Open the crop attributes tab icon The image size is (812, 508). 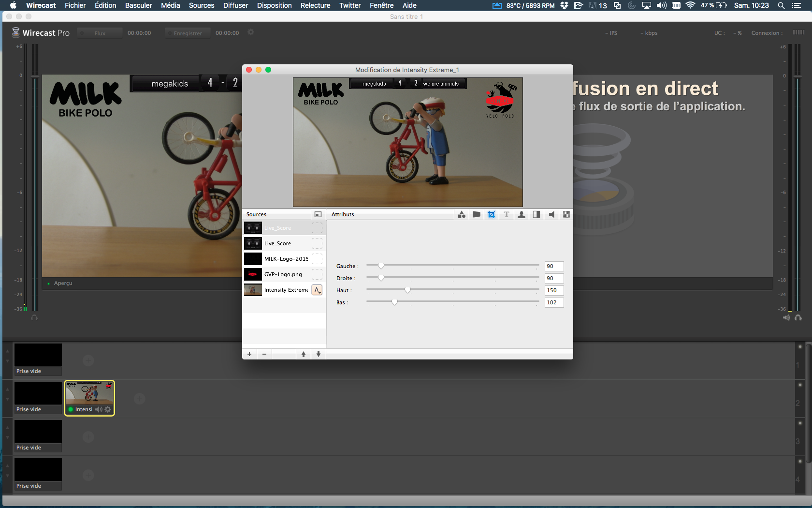click(x=492, y=214)
